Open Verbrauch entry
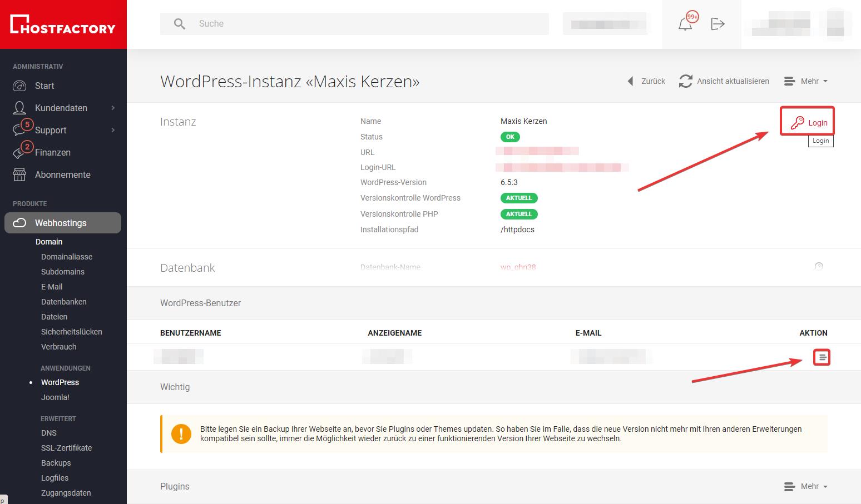The height and width of the screenshot is (504, 861). [59, 347]
